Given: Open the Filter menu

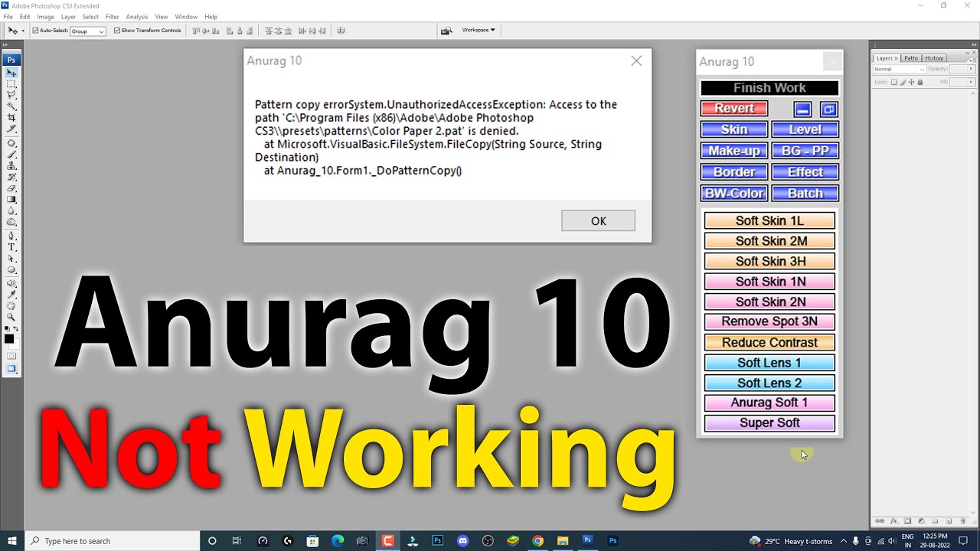Looking at the screenshot, I should [x=112, y=16].
